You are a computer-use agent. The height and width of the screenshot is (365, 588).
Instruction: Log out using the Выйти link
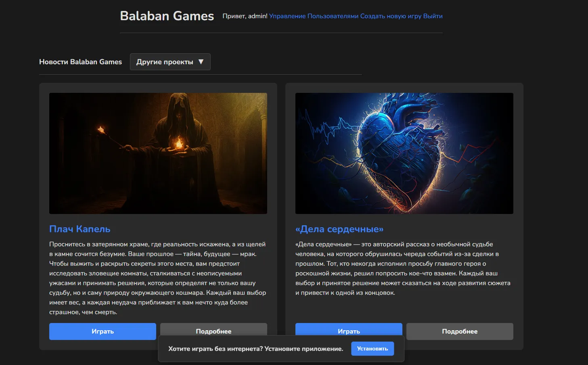(433, 16)
